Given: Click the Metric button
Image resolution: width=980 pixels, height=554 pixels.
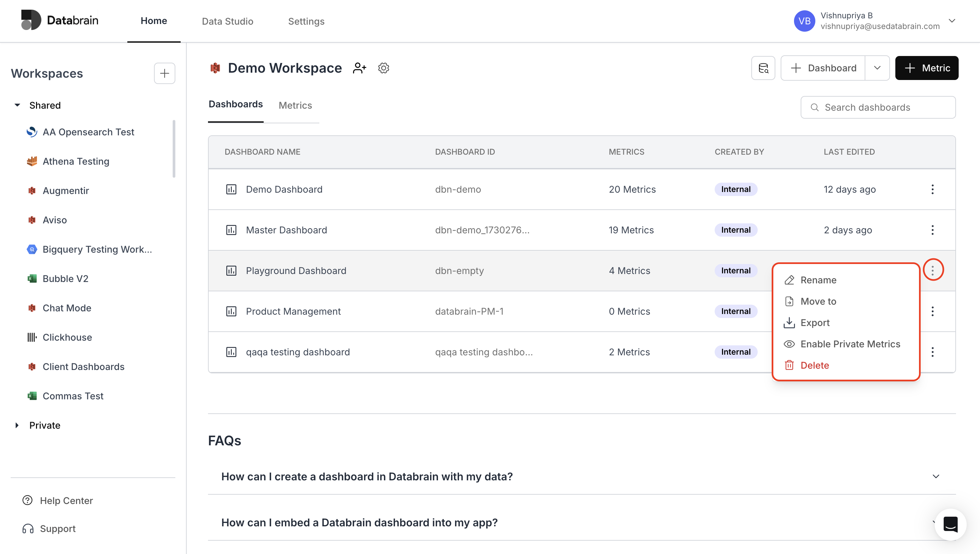Looking at the screenshot, I should [927, 68].
